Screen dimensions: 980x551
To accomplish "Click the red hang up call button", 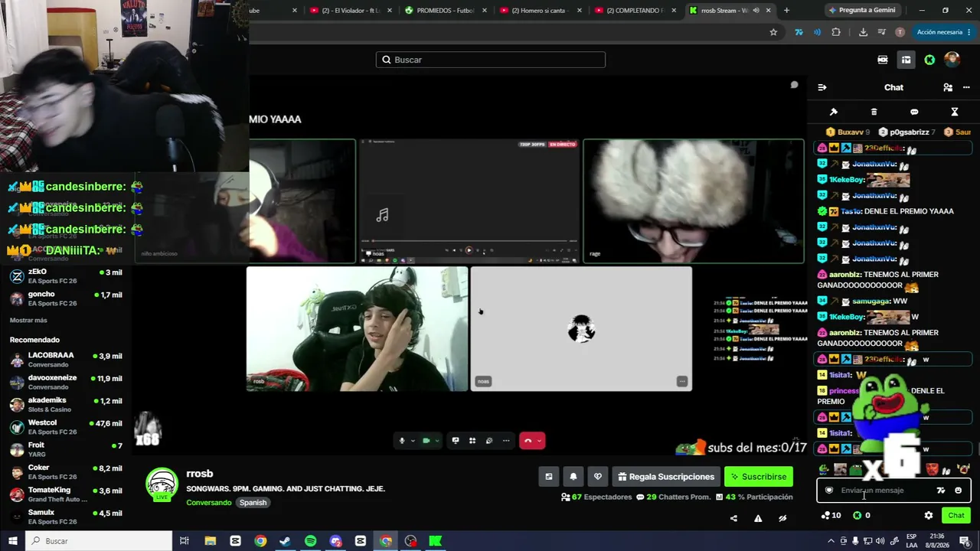I will point(528,441).
